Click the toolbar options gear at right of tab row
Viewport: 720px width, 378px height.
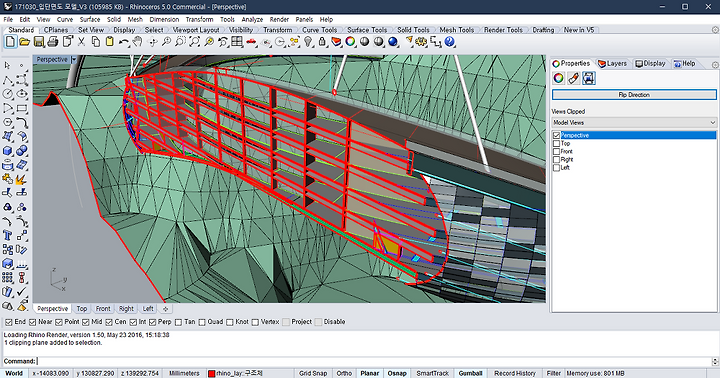pos(715,30)
